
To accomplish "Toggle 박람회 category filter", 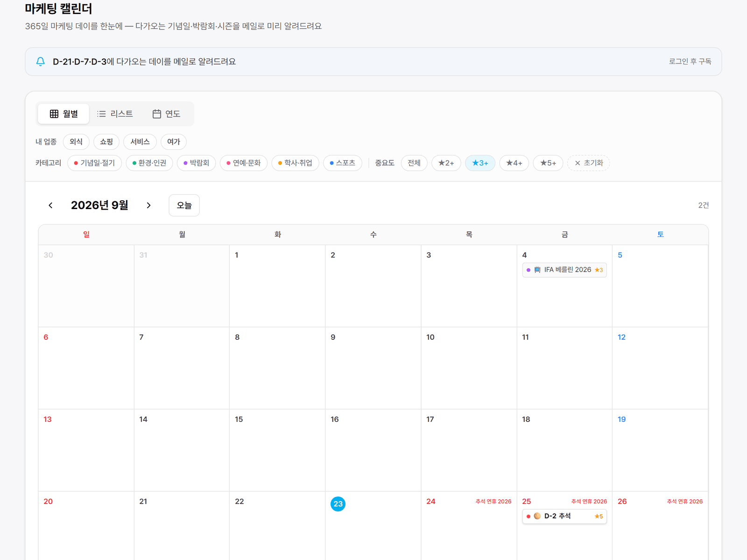I will 197,163.
